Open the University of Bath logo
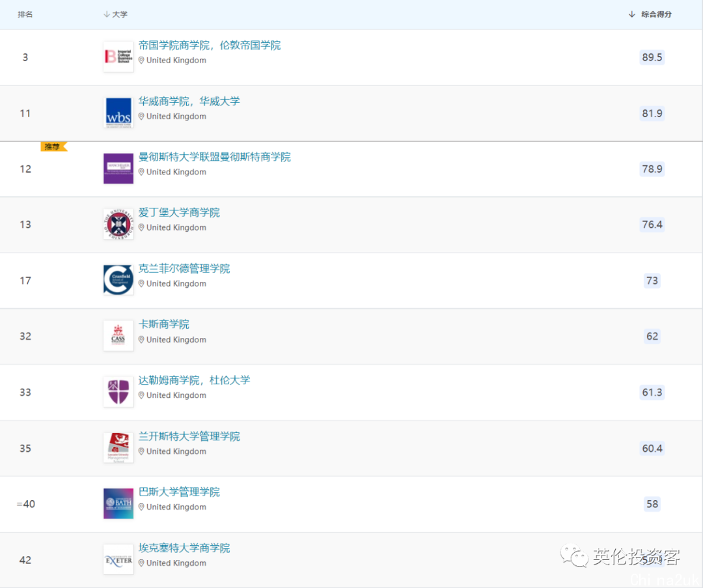 (x=118, y=504)
